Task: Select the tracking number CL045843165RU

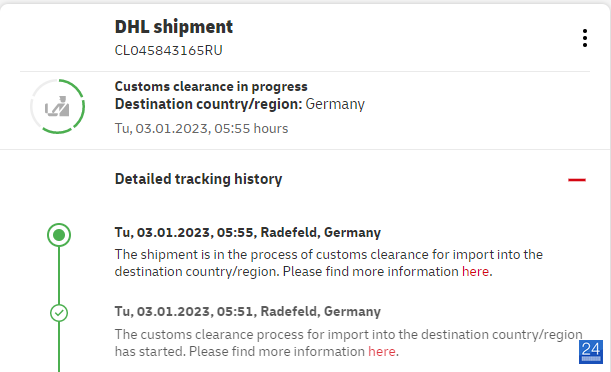Action: [168, 50]
